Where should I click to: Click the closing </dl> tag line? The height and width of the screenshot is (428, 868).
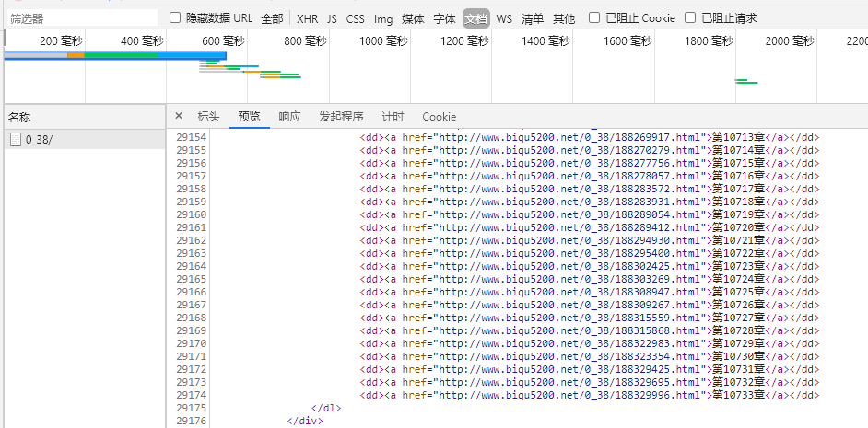tap(326, 408)
